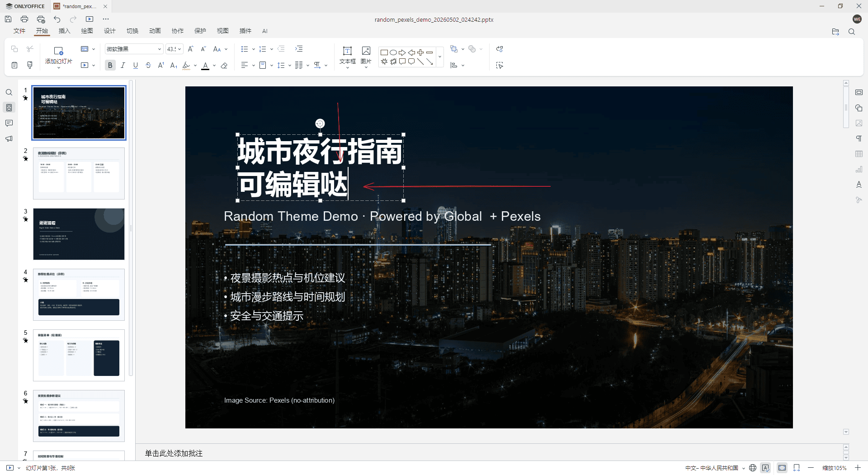This screenshot has width=868, height=475.
Task: Expand the change case dropdown
Action: click(x=226, y=49)
